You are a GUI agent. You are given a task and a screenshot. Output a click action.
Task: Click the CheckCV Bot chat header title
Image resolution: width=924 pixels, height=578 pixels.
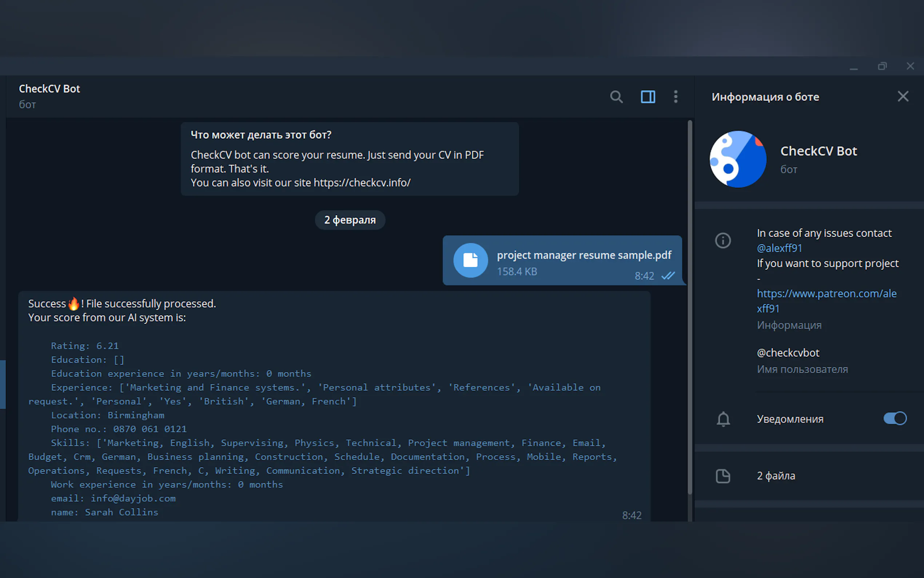[50, 89]
